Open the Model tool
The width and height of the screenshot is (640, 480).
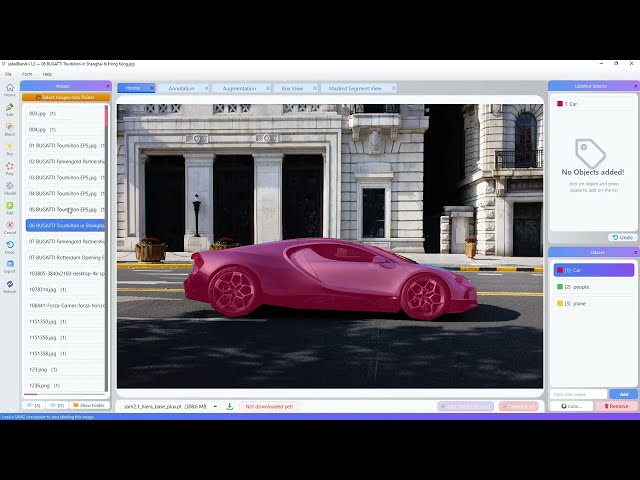pyautogui.click(x=10, y=188)
